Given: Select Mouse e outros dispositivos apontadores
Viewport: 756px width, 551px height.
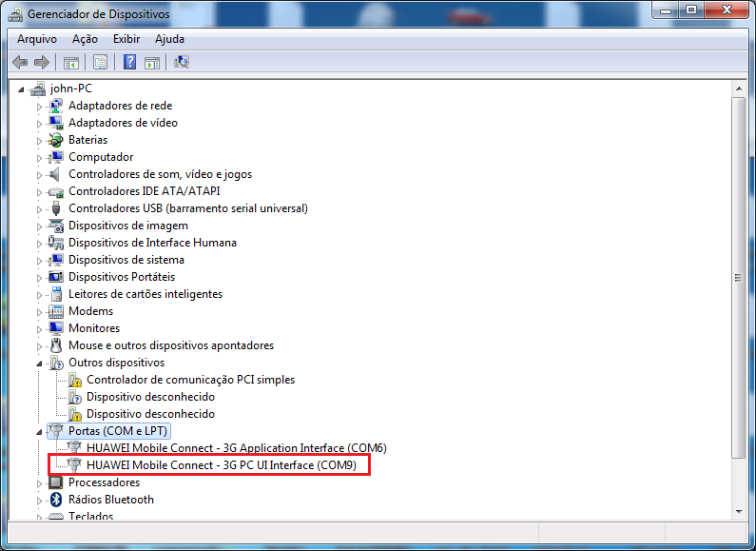Looking at the screenshot, I should (171, 345).
